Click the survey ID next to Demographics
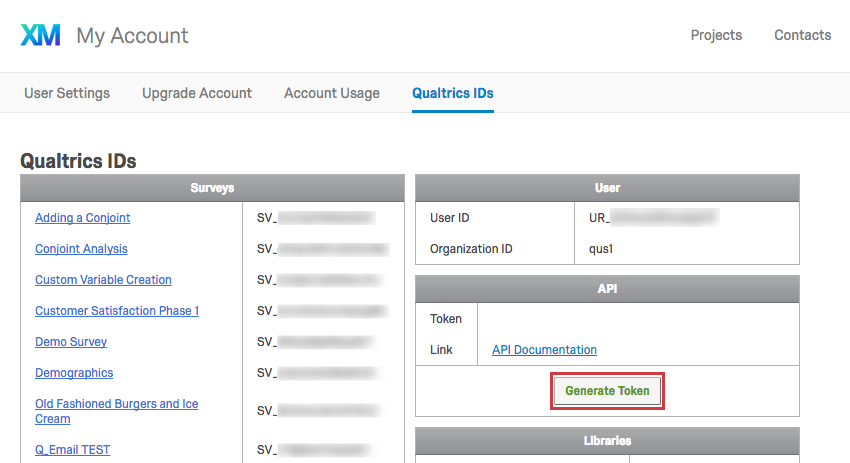The height and width of the screenshot is (463, 850). [317, 373]
